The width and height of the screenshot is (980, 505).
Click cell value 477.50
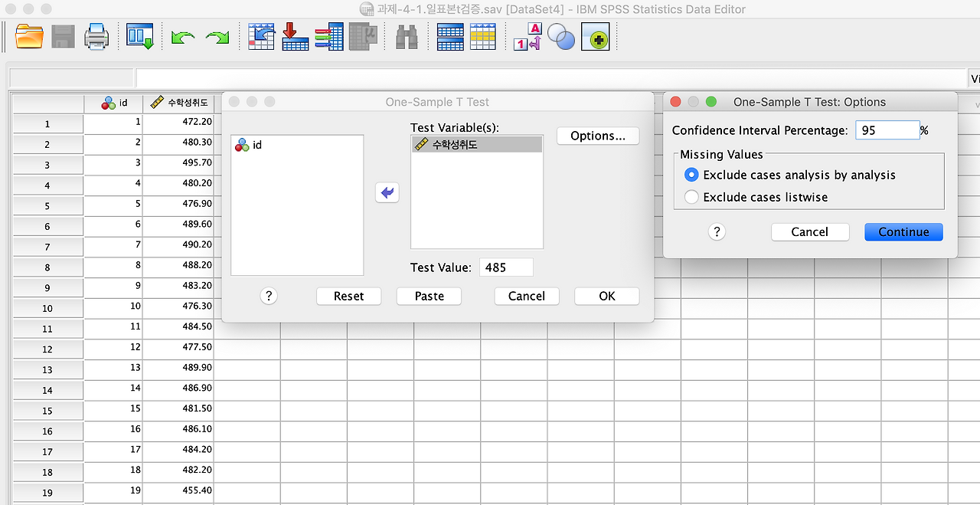tap(178, 346)
